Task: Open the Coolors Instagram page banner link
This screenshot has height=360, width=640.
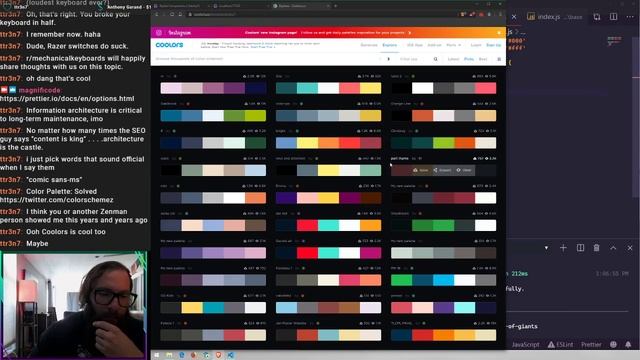Action: click(328, 33)
